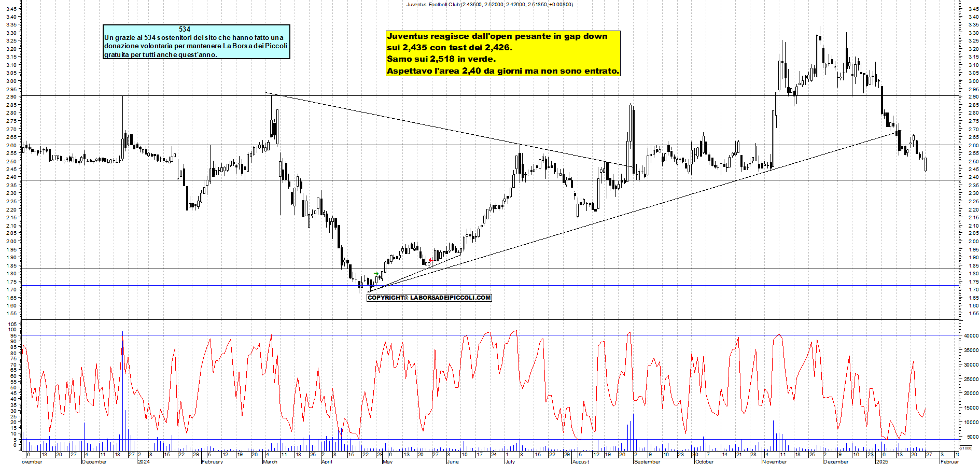Viewport: 980px width, 464px height.
Task: Click the Juventus Football Club chart title
Action: (489, 4)
